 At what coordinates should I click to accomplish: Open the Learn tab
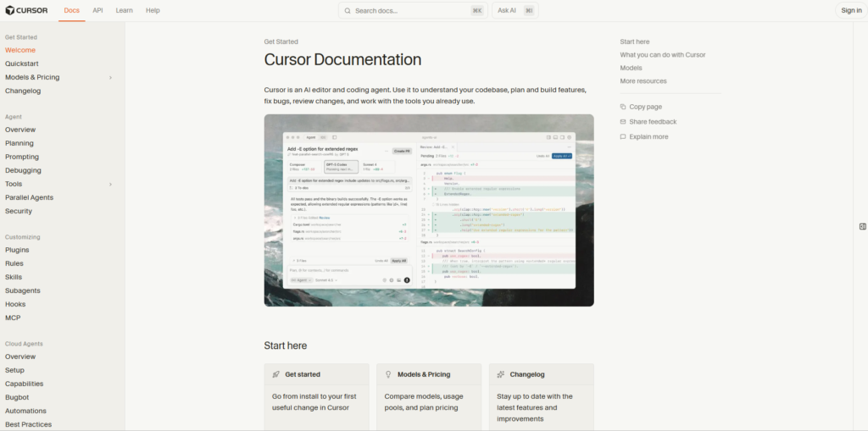click(124, 10)
